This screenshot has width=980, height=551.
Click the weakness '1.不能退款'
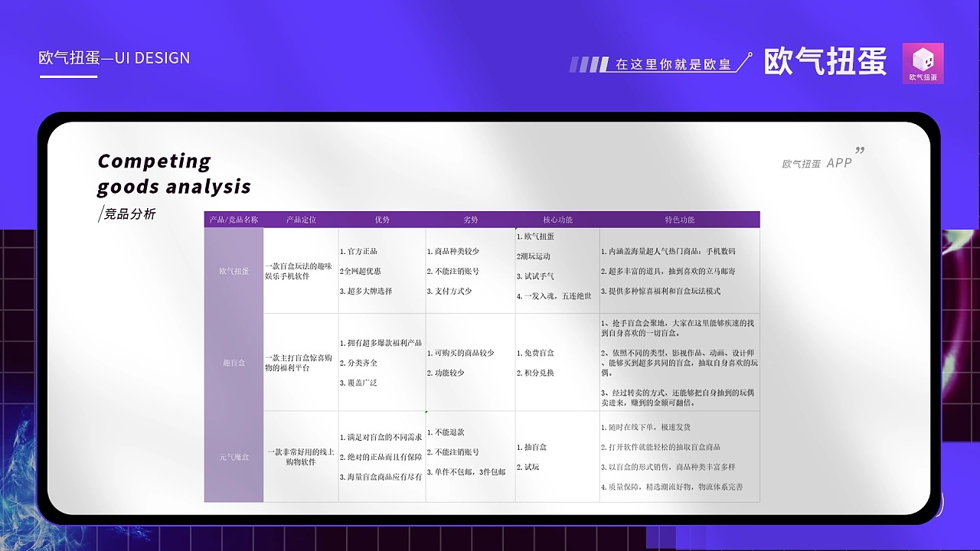446,432
